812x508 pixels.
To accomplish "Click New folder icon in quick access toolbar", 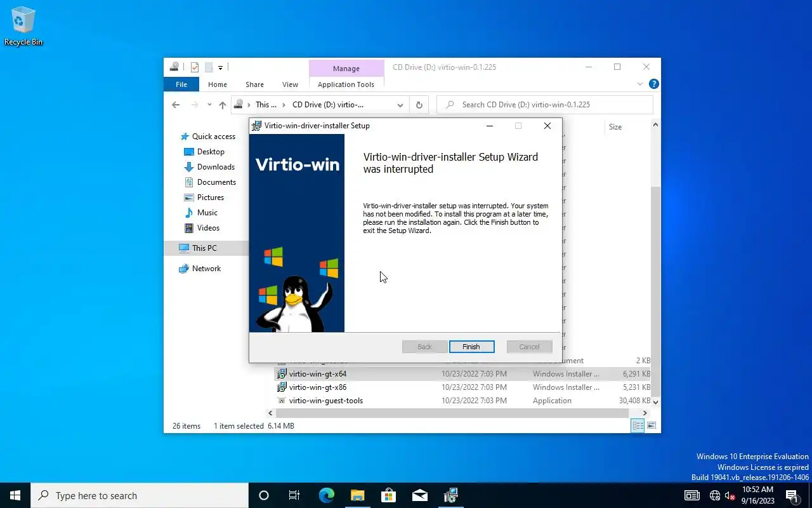I will point(208,67).
